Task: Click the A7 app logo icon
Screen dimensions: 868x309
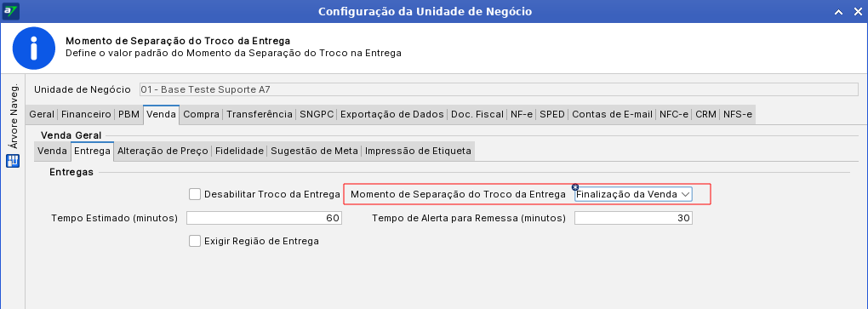Action: point(10,11)
